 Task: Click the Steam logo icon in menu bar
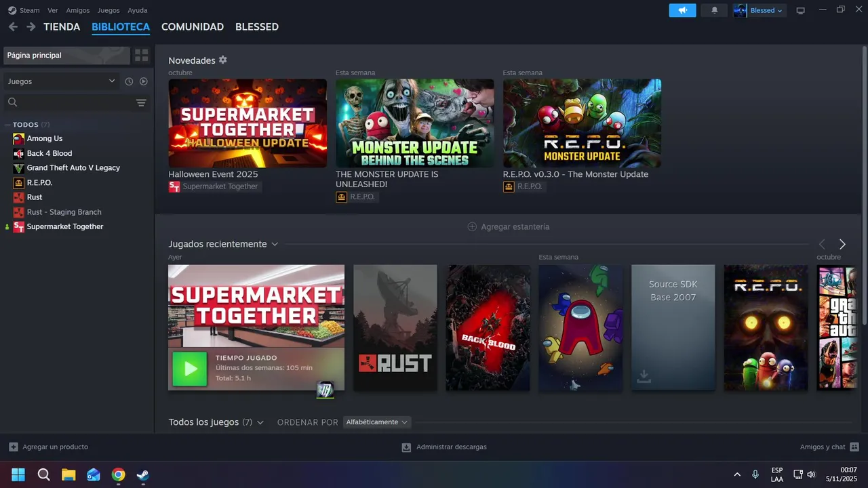12,10
